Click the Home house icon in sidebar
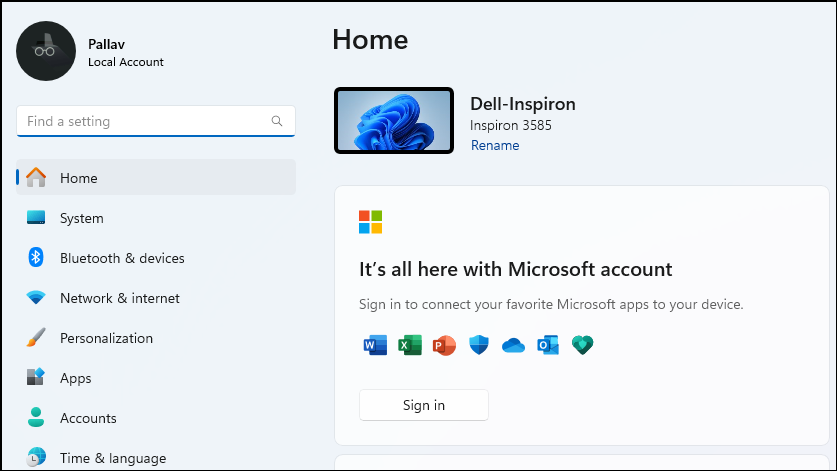Image resolution: width=837 pixels, height=471 pixels. [x=36, y=177]
